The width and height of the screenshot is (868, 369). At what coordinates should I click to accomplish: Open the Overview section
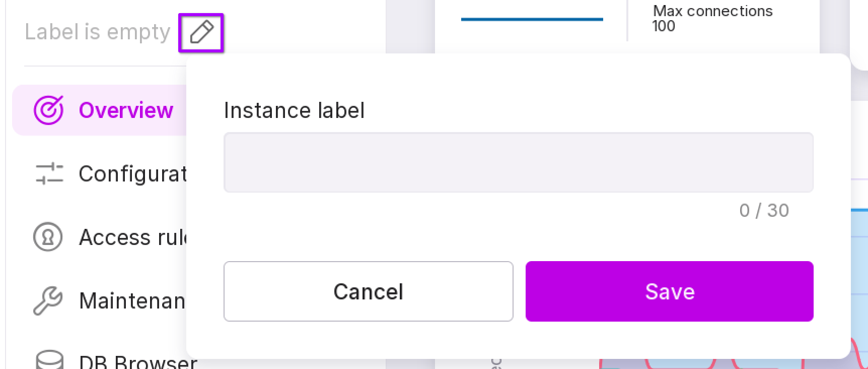click(126, 110)
